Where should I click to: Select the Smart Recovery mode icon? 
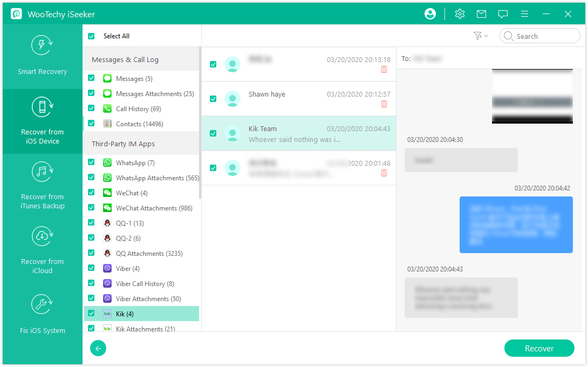pyautogui.click(x=42, y=45)
